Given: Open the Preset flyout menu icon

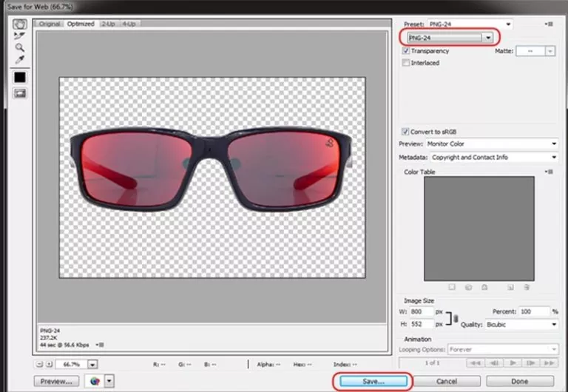Looking at the screenshot, I should (x=550, y=24).
